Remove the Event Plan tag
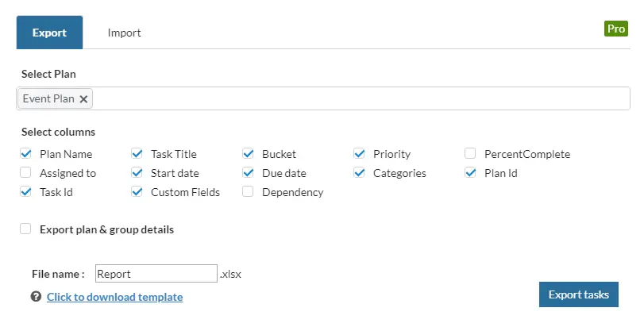Viewport: 644px width, 327px height. click(84, 99)
